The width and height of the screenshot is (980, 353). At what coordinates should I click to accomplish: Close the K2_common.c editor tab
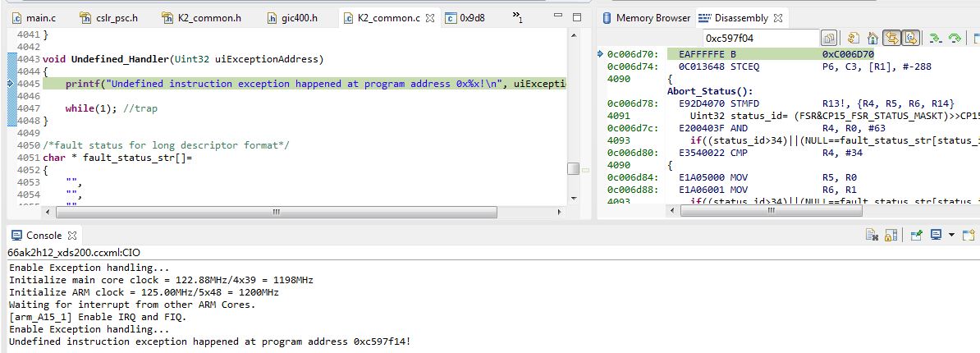pos(430,18)
